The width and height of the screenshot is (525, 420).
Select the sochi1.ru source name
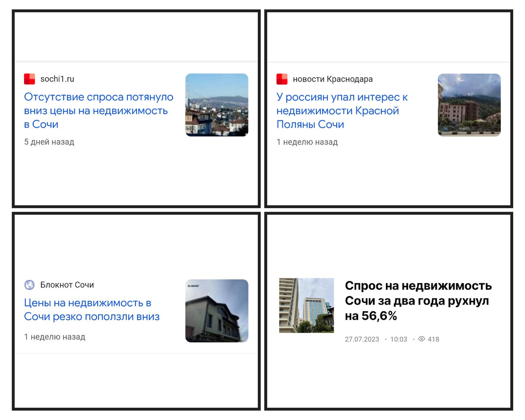pyautogui.click(x=57, y=79)
